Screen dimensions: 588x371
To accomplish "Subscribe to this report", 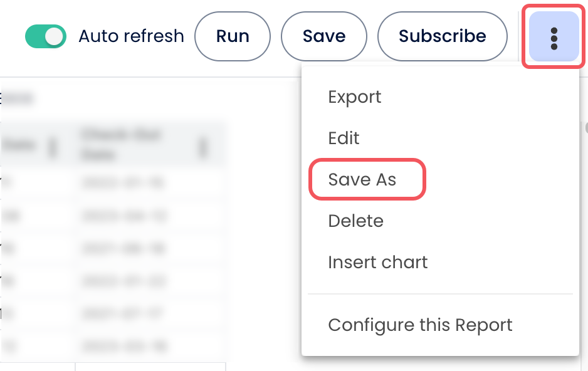I will 442,36.
